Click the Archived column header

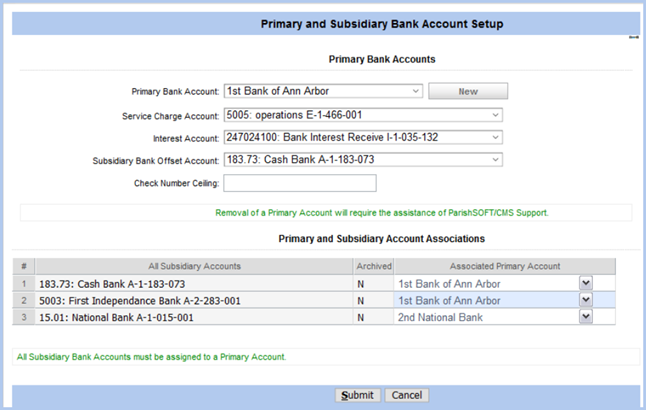click(x=374, y=267)
